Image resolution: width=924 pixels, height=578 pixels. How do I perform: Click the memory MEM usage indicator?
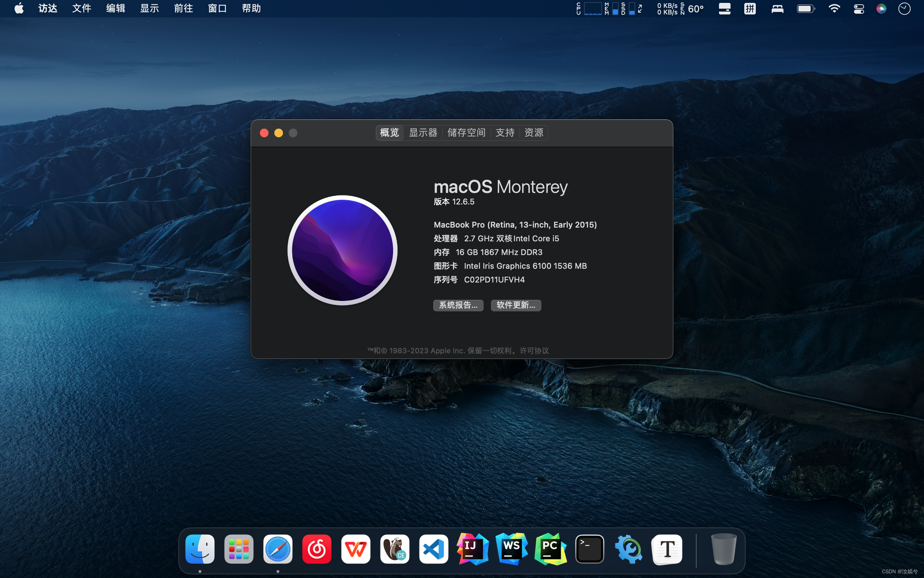pos(611,8)
